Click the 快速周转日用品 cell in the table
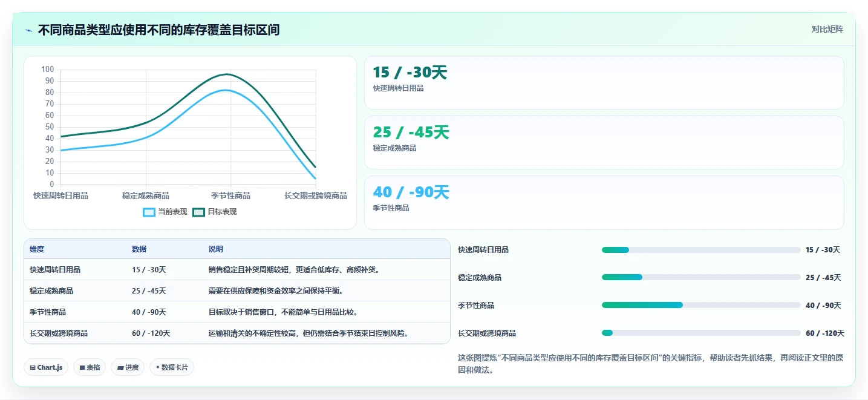This screenshot has width=868, height=400. click(x=55, y=270)
